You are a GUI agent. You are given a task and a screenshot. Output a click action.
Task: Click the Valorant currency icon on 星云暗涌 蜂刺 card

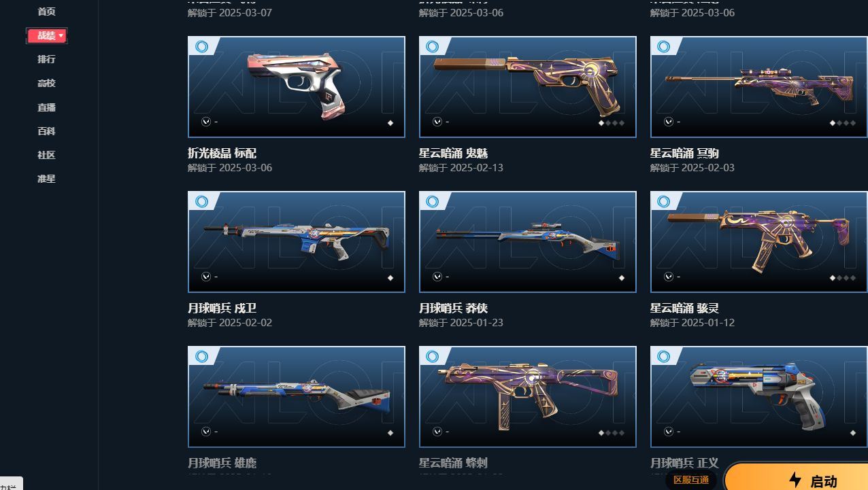click(x=437, y=432)
